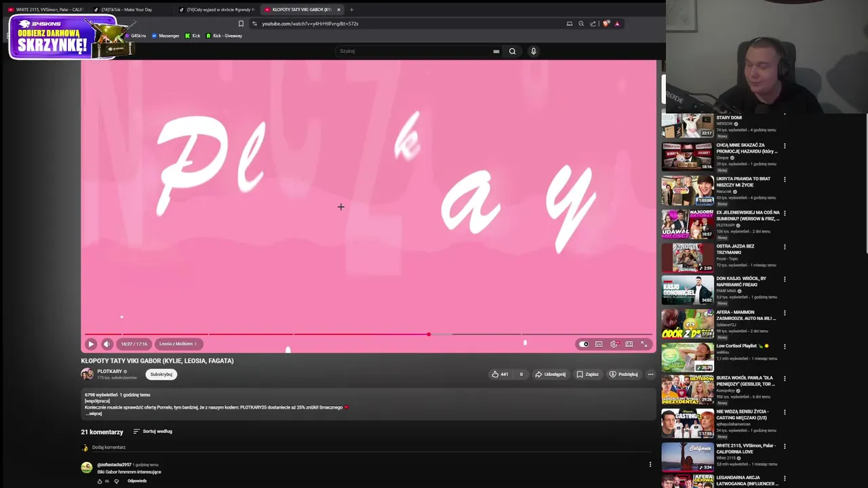Switch to the 'WHITE 2115, VVSimon, Palar' browser tab
The image size is (868, 488).
tap(45, 9)
